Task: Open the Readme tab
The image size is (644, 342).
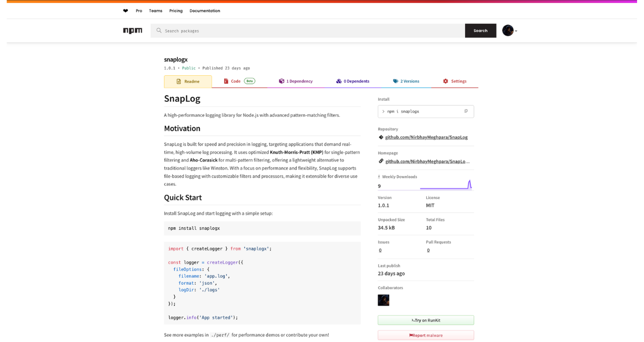Action: coord(188,81)
